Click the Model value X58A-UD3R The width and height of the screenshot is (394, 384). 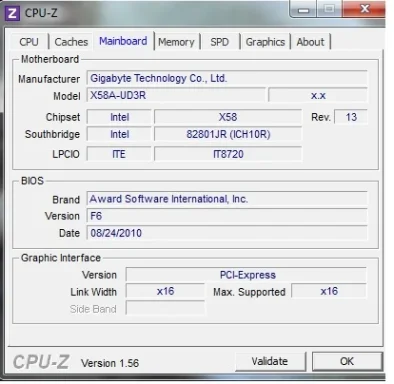pyautogui.click(x=176, y=95)
